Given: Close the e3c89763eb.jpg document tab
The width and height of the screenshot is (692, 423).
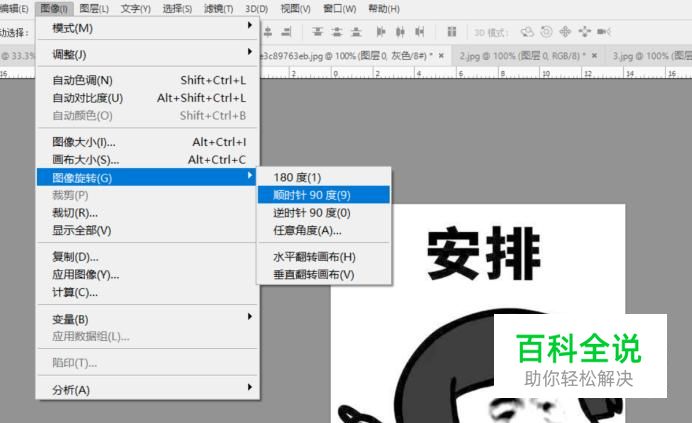Looking at the screenshot, I should (x=441, y=56).
